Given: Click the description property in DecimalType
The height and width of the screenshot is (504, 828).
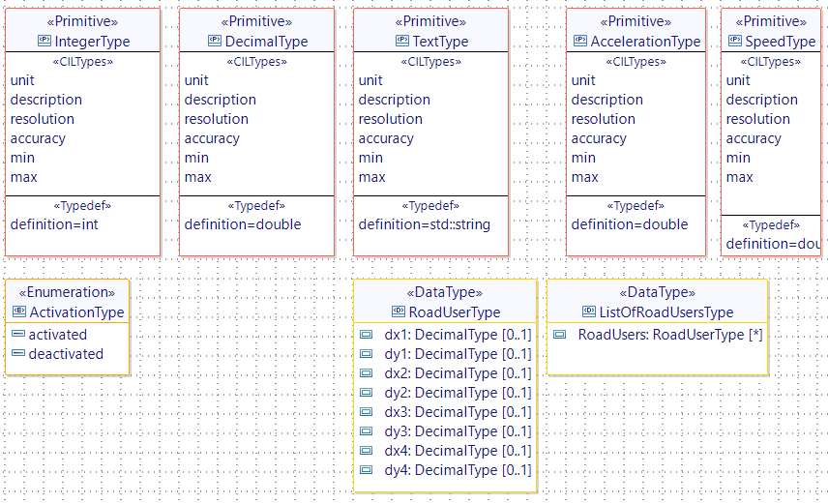Looking at the screenshot, I should tap(221, 100).
